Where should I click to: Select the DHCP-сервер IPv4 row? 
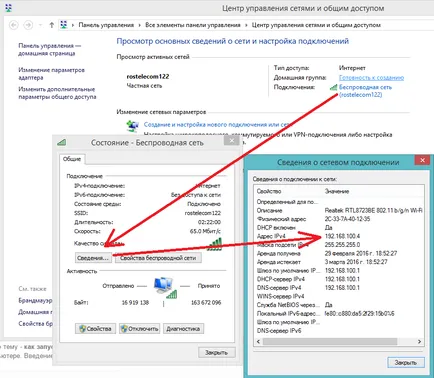point(339,279)
